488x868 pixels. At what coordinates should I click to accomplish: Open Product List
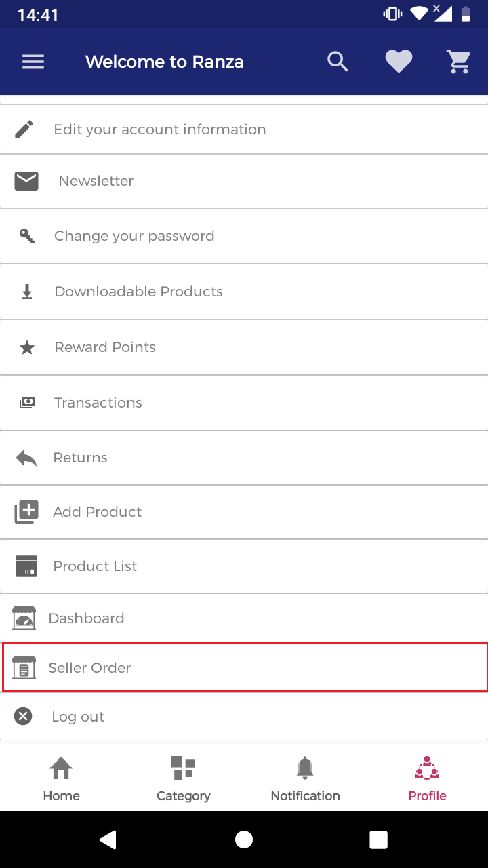point(244,566)
